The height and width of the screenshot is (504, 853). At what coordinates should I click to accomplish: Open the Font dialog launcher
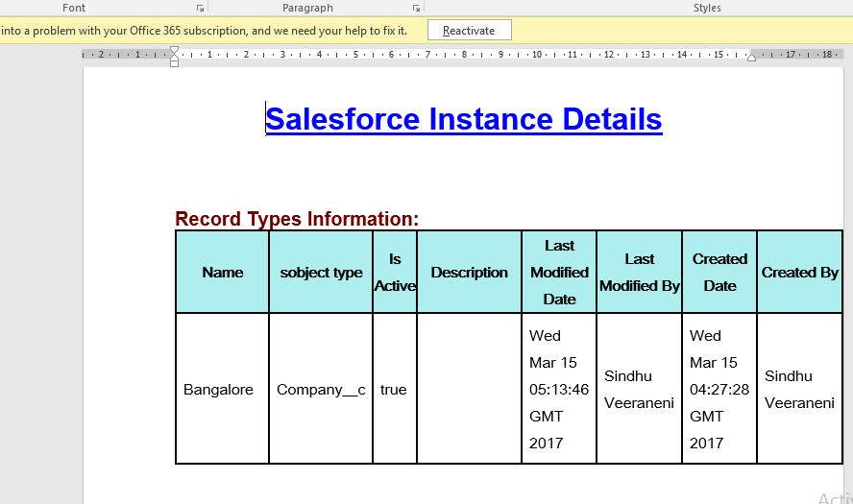point(200,8)
